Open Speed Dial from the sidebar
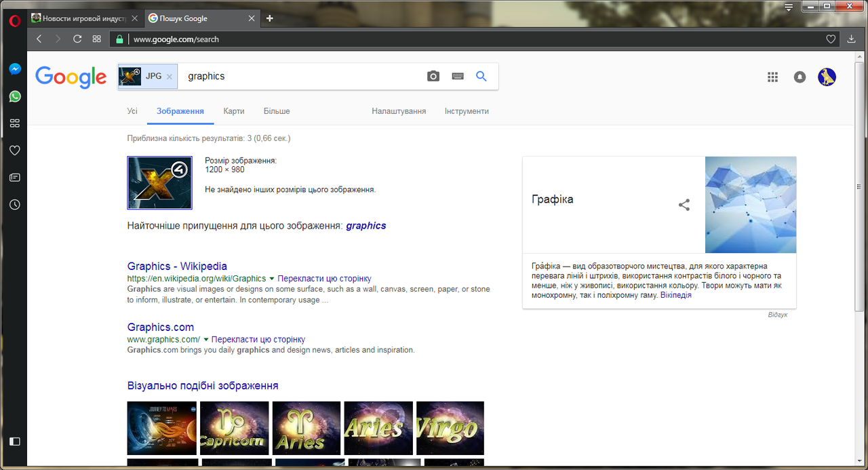 tap(14, 123)
